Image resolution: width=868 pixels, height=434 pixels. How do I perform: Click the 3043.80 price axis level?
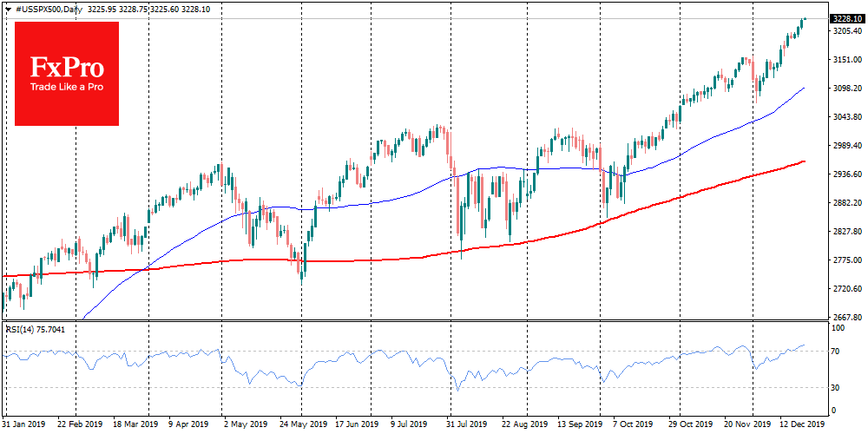click(845, 117)
